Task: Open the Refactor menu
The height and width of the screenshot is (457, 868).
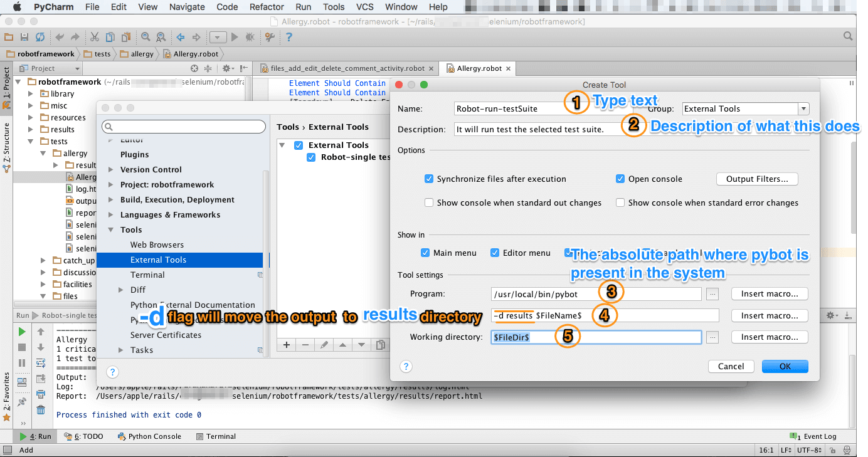Action: pos(267,7)
